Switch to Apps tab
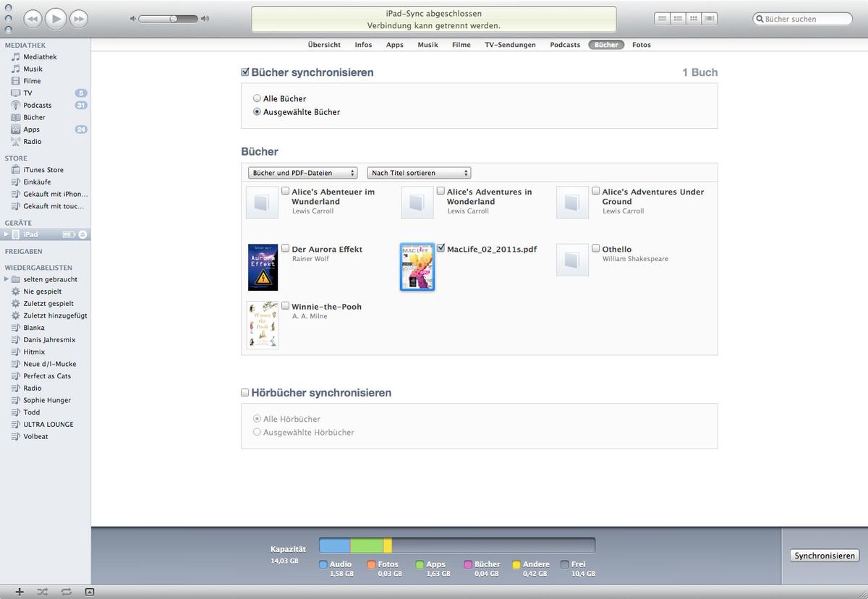Screen dimensions: 868x599 395,45
